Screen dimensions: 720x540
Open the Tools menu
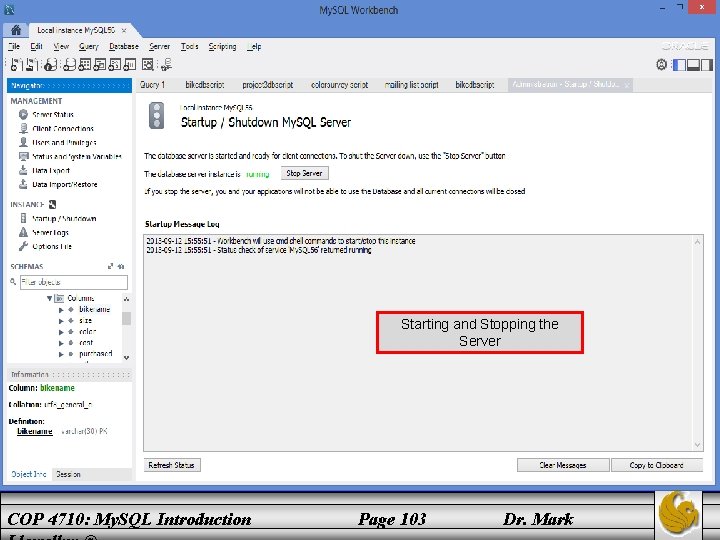[189, 46]
